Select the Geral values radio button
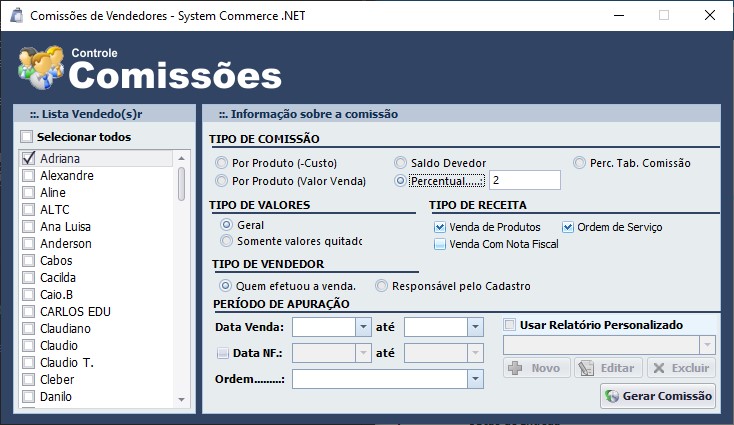The height and width of the screenshot is (425, 734). (x=226, y=225)
